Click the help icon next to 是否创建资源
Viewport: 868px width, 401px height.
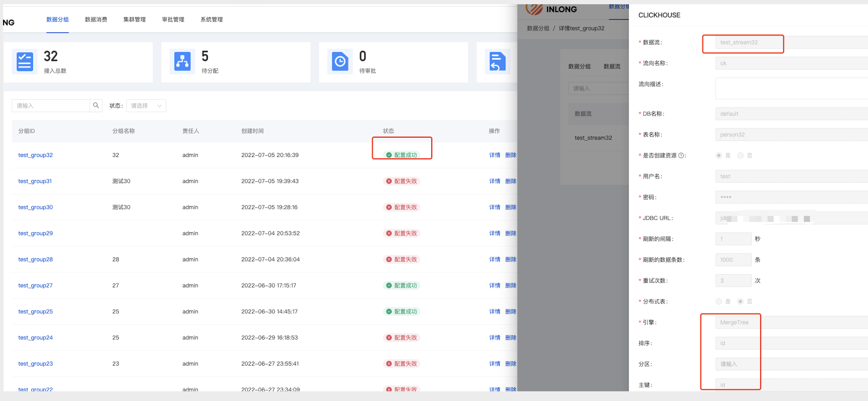(x=681, y=155)
